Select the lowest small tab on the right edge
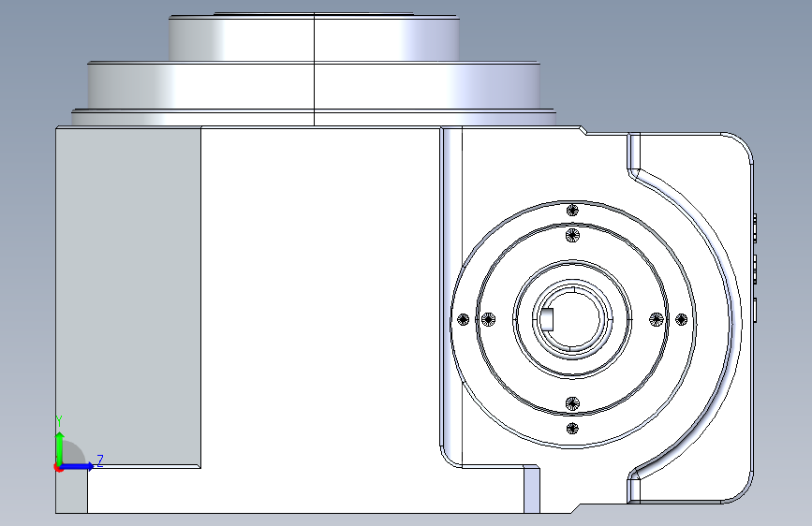This screenshot has height=526, width=812. (x=755, y=310)
